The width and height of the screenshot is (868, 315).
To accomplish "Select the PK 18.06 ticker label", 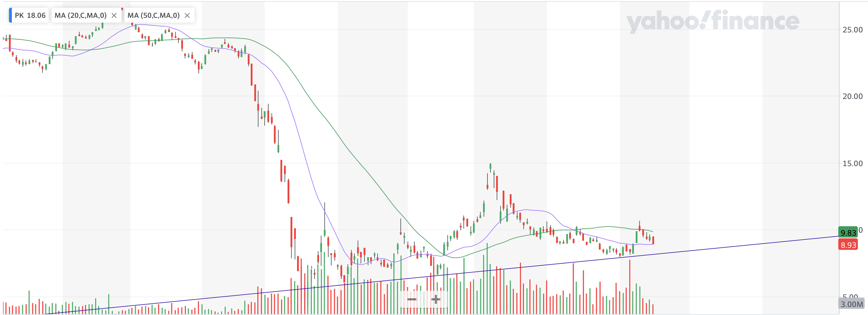I will (x=30, y=15).
